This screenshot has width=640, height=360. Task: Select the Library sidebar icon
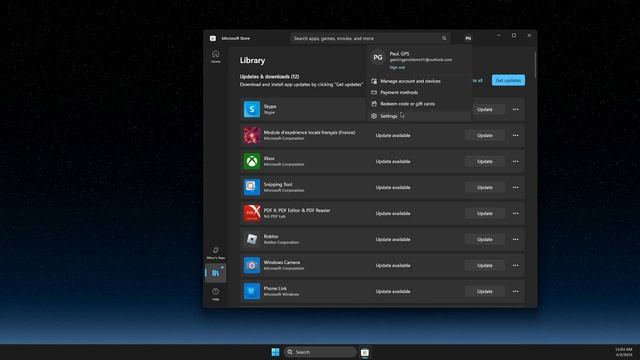pos(216,273)
